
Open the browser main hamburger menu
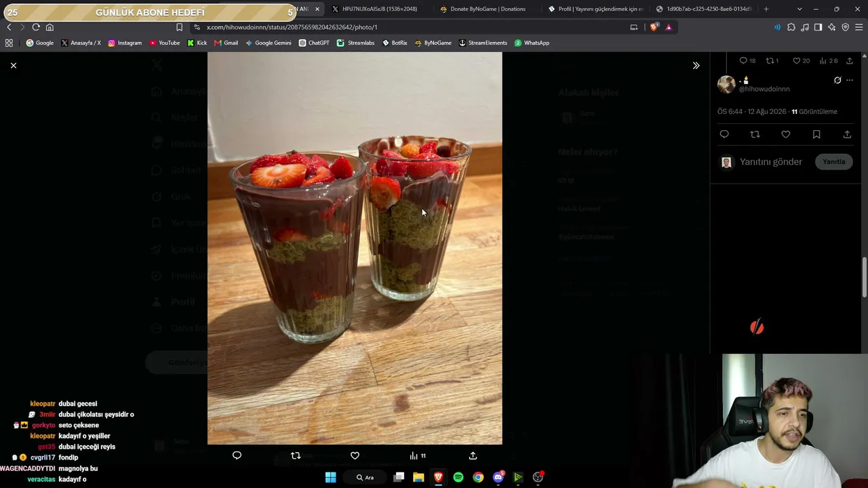[859, 27]
